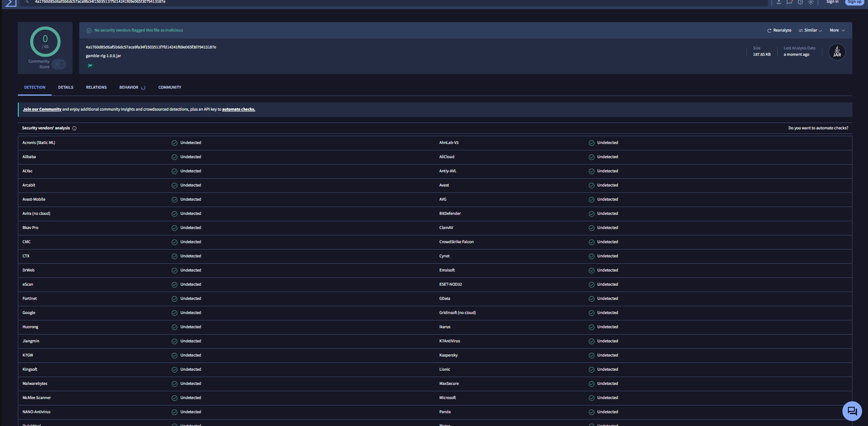Viewport: 868px width, 426px height.
Task: Click check icon in ESET-NOD32 row
Action: pyautogui.click(x=592, y=285)
